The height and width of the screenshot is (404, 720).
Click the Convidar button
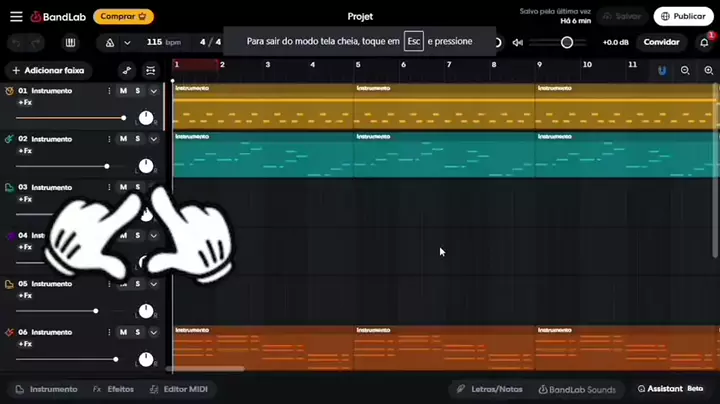coord(661,42)
